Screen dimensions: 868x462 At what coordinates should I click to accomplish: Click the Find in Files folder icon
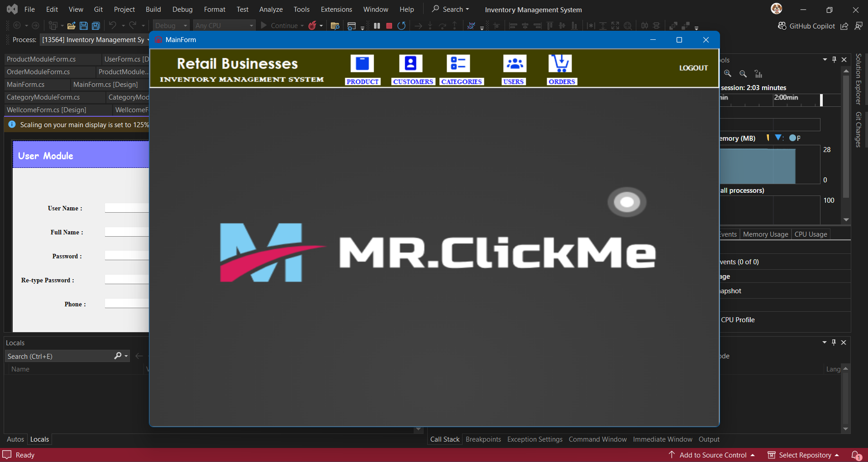335,26
